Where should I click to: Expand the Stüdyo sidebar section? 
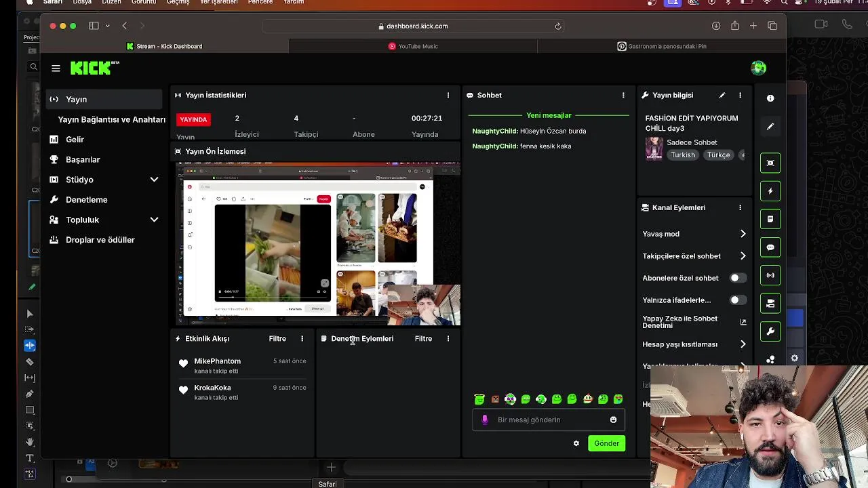point(154,180)
